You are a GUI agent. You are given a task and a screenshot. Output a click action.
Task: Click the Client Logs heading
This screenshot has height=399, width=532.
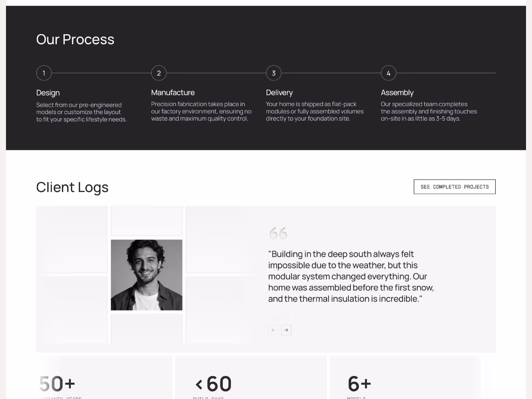(72, 187)
